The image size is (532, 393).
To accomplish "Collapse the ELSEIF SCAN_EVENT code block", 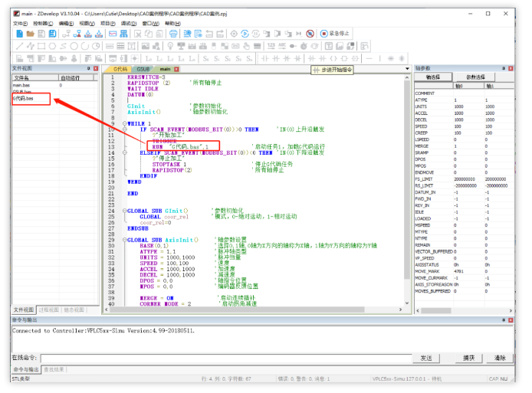I will click(124, 153).
